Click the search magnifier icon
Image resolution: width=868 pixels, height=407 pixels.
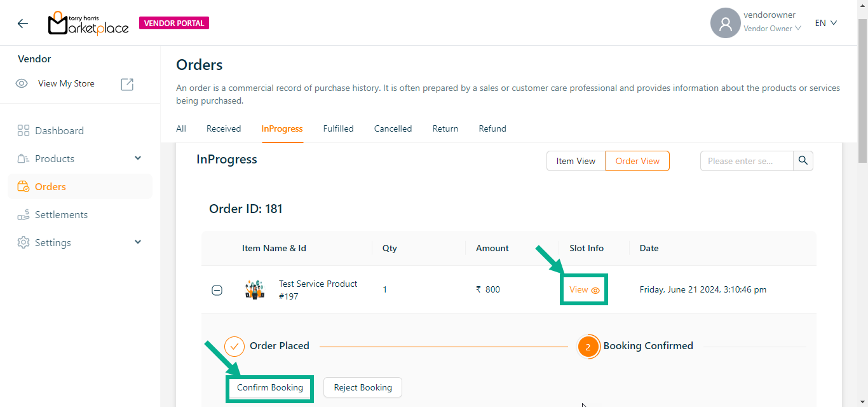(803, 161)
